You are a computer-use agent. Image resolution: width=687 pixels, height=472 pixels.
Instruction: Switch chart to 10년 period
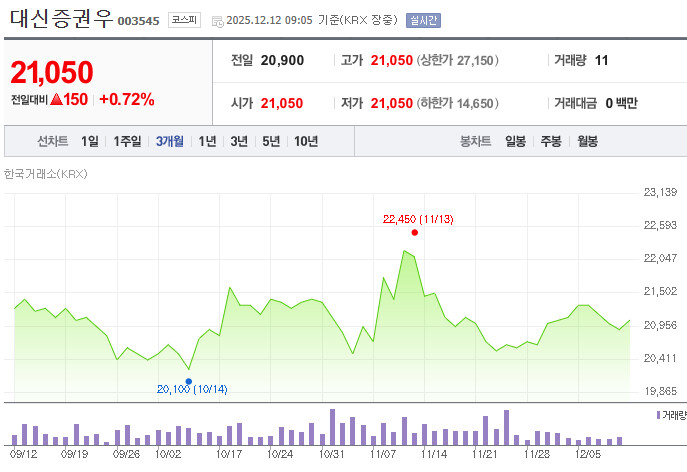click(306, 141)
